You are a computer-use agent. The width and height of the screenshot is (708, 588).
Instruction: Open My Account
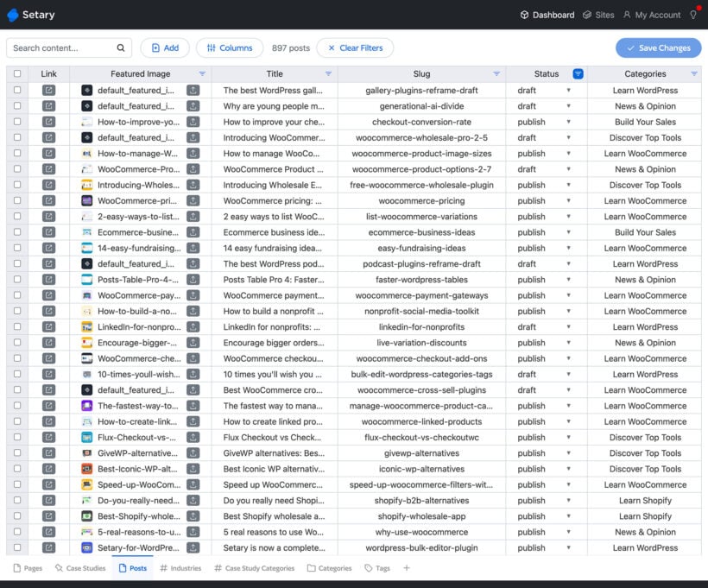click(x=652, y=15)
